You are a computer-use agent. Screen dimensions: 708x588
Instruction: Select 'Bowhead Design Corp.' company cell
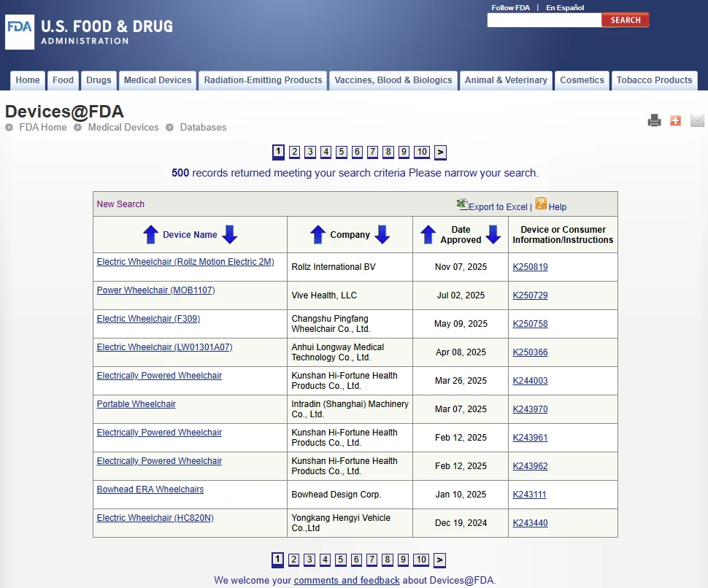coord(350,494)
